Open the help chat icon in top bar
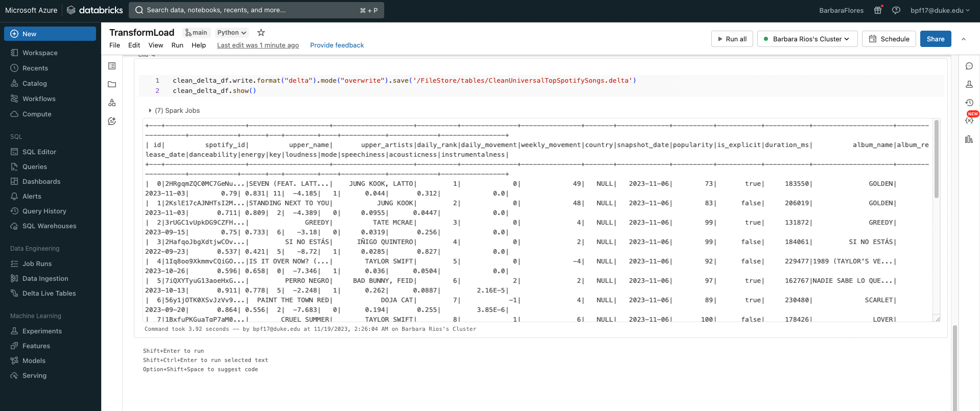 click(x=896, y=10)
